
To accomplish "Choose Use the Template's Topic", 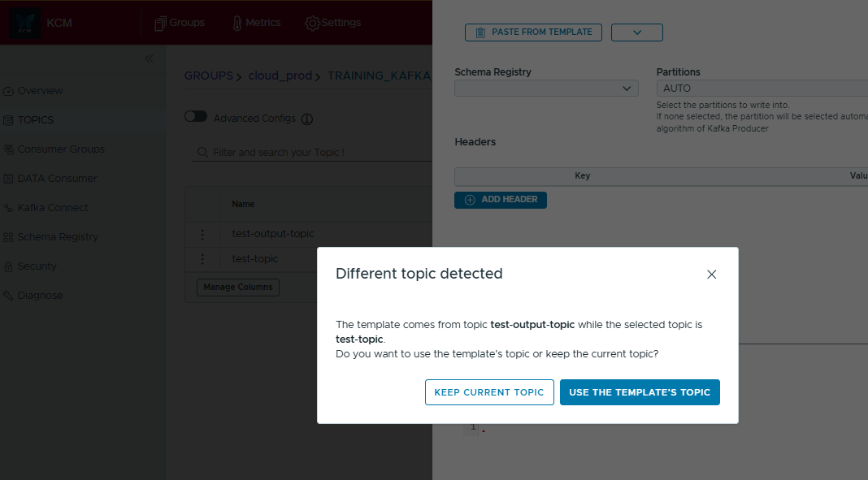I will [640, 392].
